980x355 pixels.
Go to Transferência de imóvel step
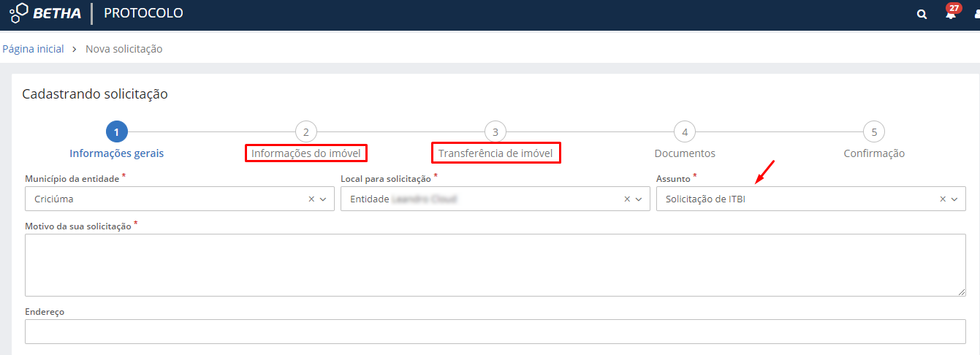point(495,153)
